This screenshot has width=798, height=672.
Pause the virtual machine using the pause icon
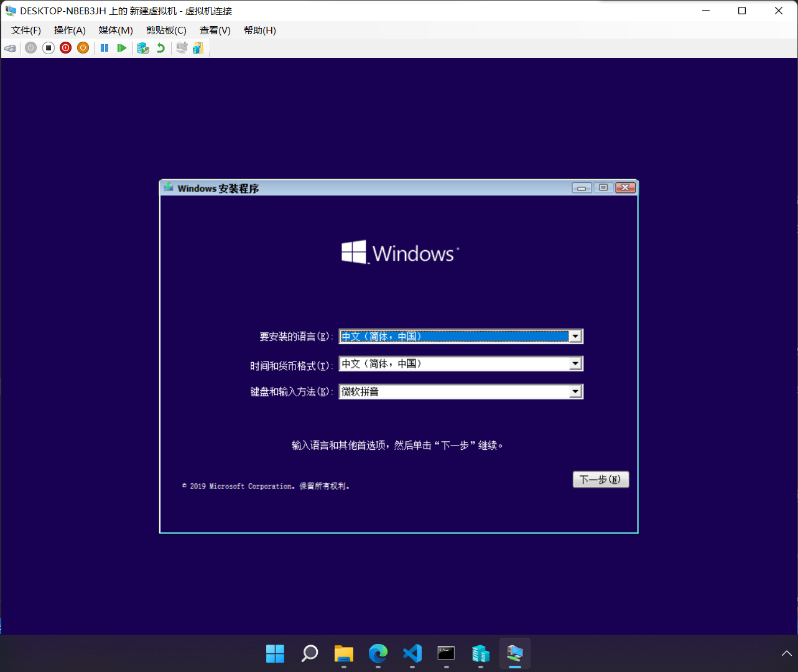[104, 48]
